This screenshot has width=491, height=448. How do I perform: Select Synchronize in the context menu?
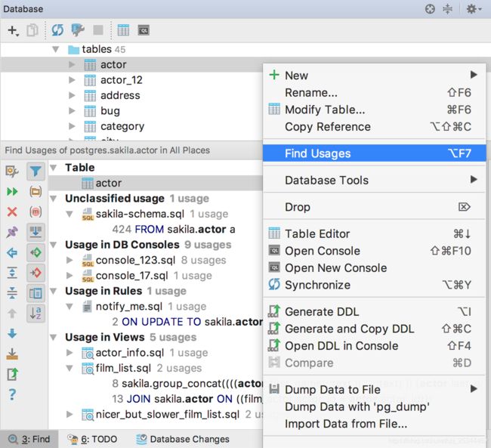[x=374, y=285]
